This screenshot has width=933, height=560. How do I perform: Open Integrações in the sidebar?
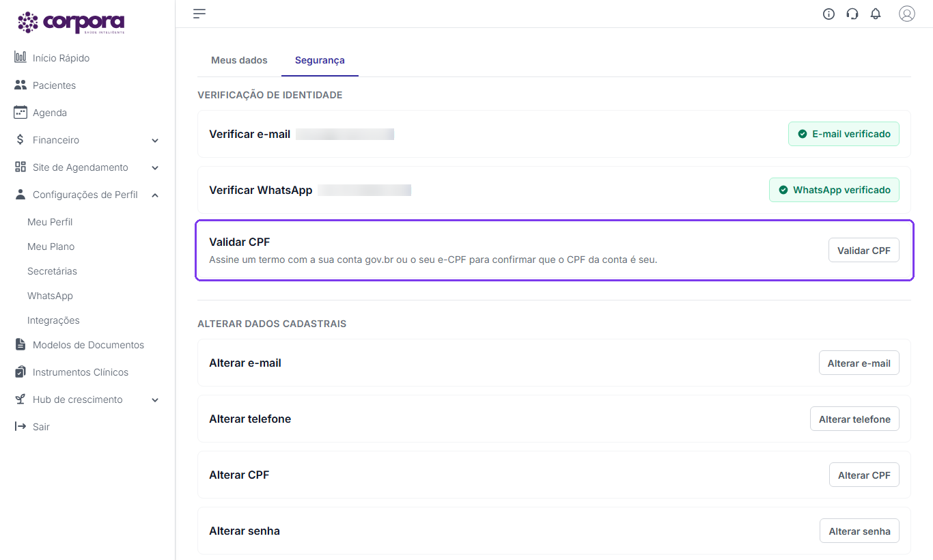53,320
